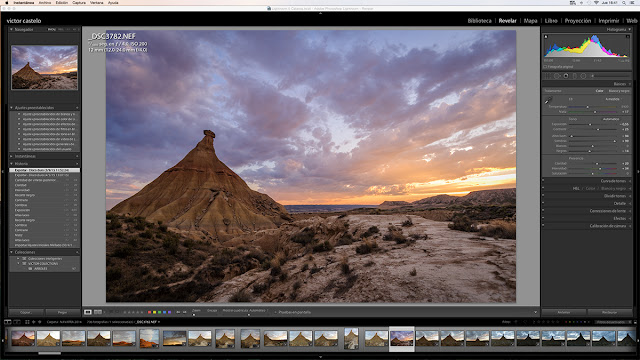Toggle the shadow clipping indicator in the histogram
Screen dimensions: 640x360
click(x=546, y=37)
